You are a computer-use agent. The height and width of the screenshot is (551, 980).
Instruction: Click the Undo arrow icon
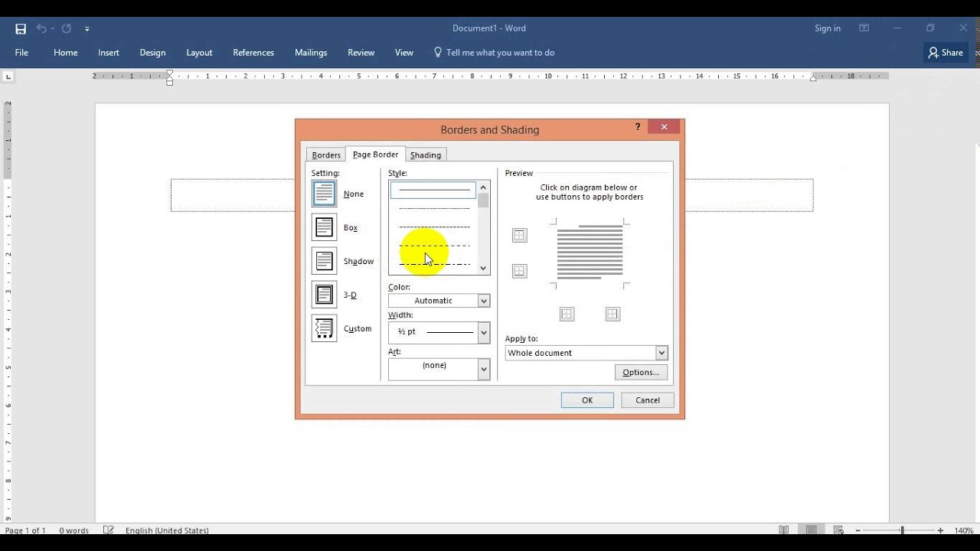[41, 28]
